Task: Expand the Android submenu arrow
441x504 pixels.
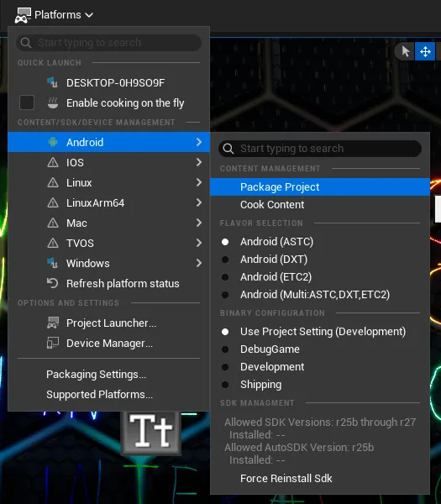Action: pos(199,142)
